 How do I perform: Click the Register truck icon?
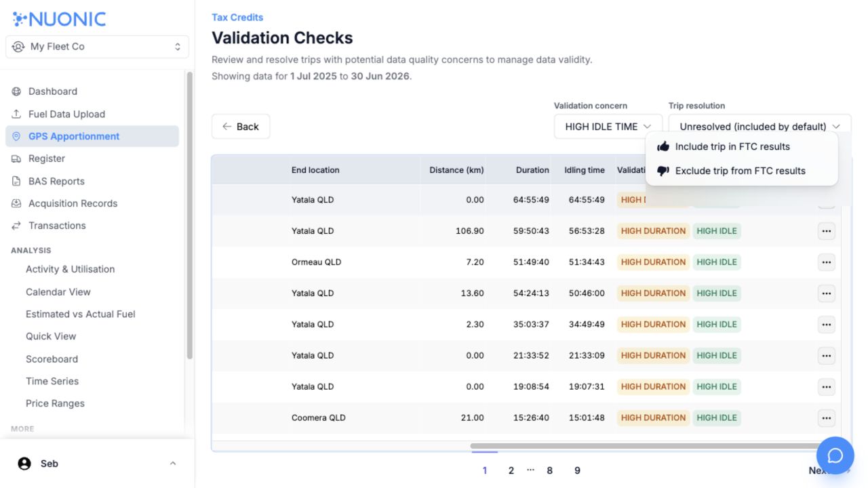[16, 159]
